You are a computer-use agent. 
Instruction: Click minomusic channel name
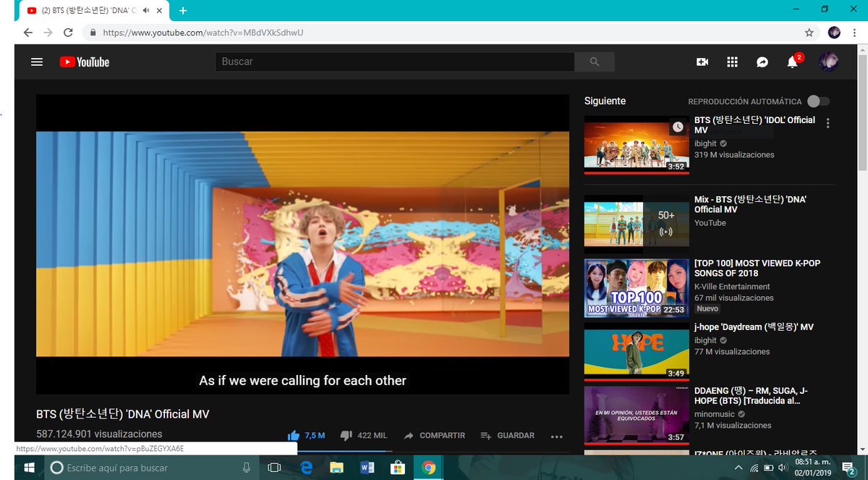click(x=715, y=414)
